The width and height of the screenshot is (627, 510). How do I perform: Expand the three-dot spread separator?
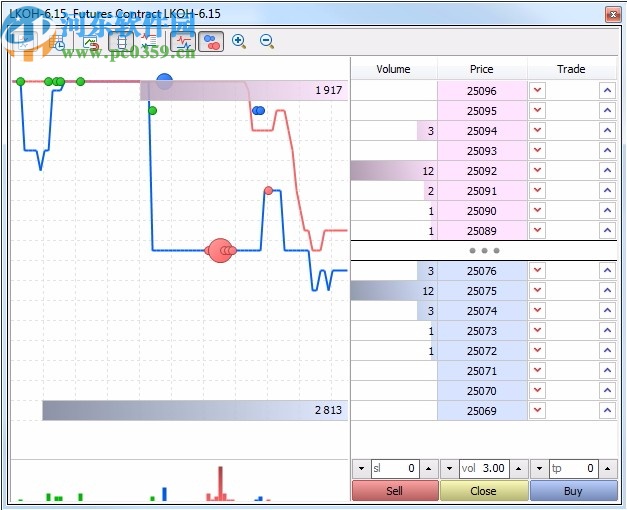pyautogui.click(x=484, y=251)
